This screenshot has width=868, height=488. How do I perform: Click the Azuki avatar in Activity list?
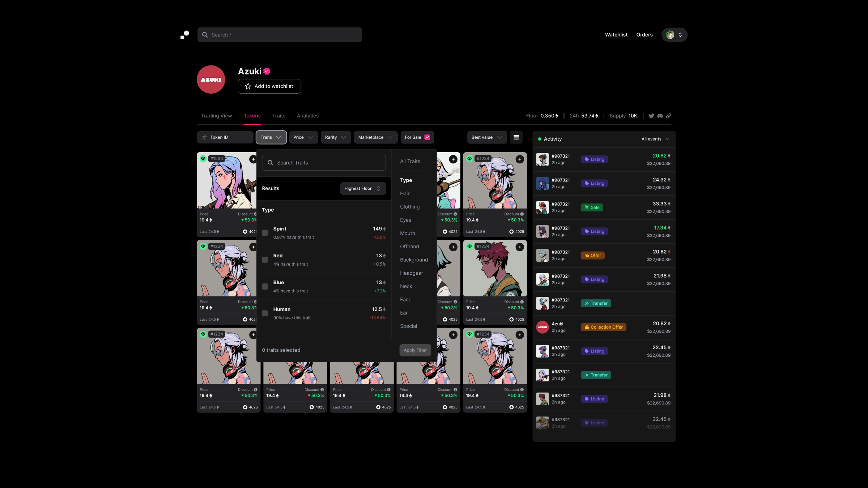coord(542,327)
